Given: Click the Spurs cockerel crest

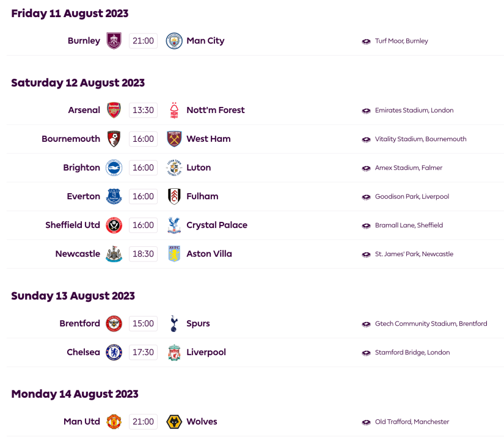Looking at the screenshot, I should pyautogui.click(x=174, y=323).
